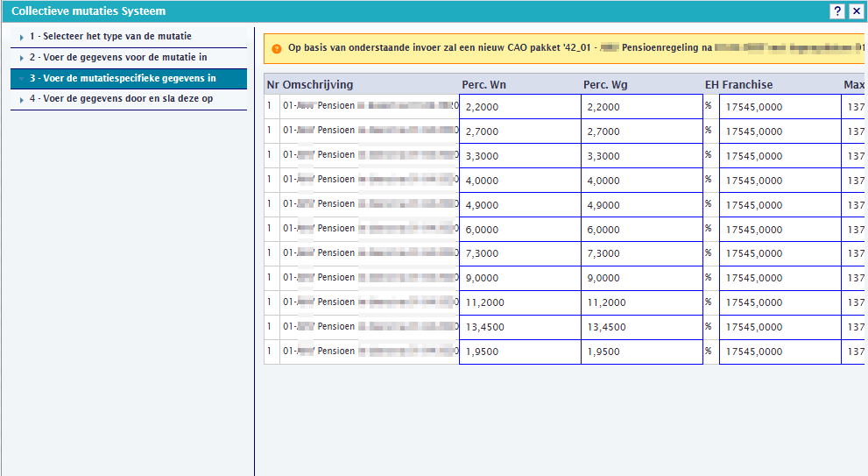This screenshot has width=868, height=476.
Task: Edit the Perc. Wg field with value 4,9000
Action: [x=642, y=204]
